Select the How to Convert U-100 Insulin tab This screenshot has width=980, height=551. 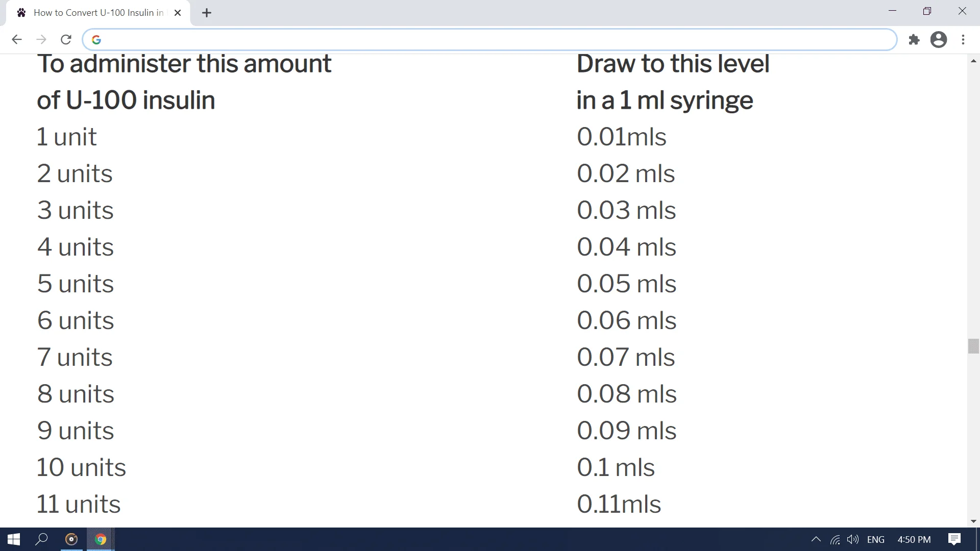coord(98,13)
